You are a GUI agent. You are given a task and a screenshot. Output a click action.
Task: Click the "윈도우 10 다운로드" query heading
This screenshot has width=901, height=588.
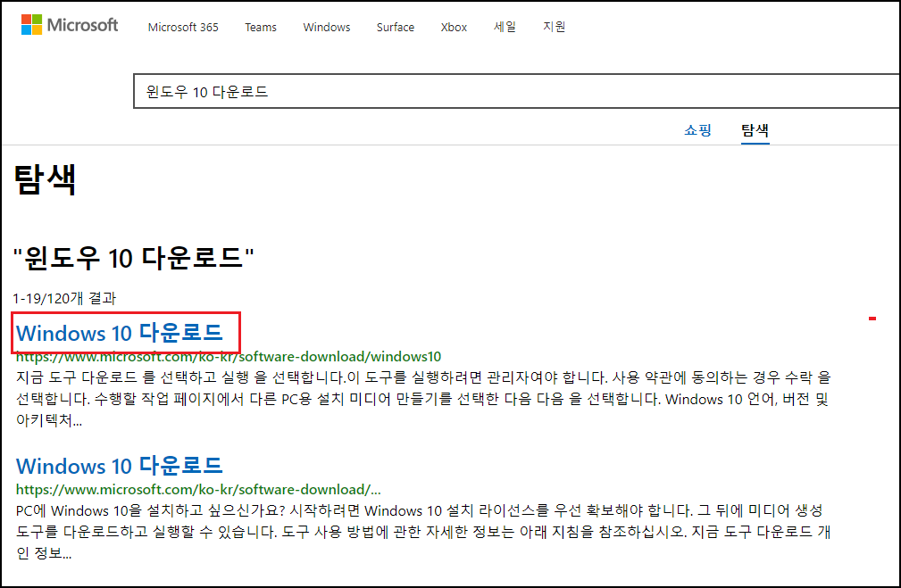coord(133,258)
